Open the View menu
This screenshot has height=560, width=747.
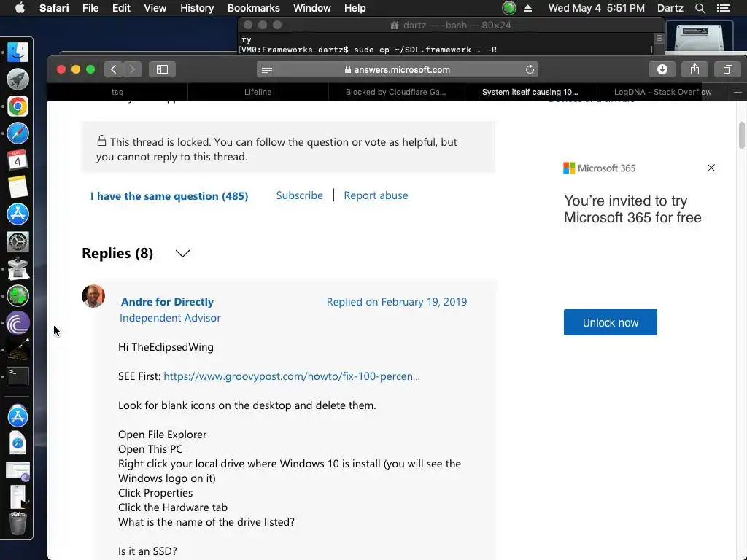(x=155, y=8)
